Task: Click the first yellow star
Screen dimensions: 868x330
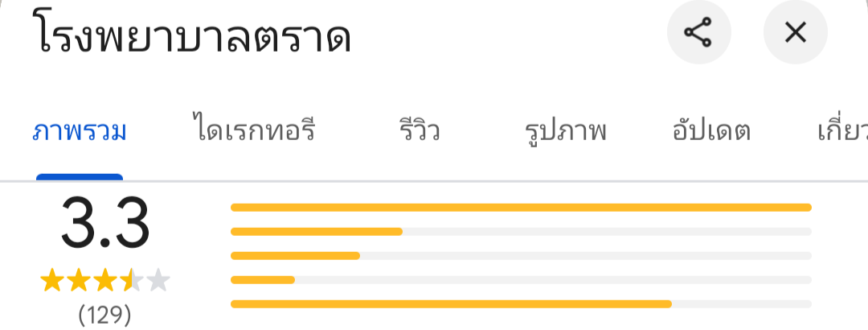Action: 51,281
